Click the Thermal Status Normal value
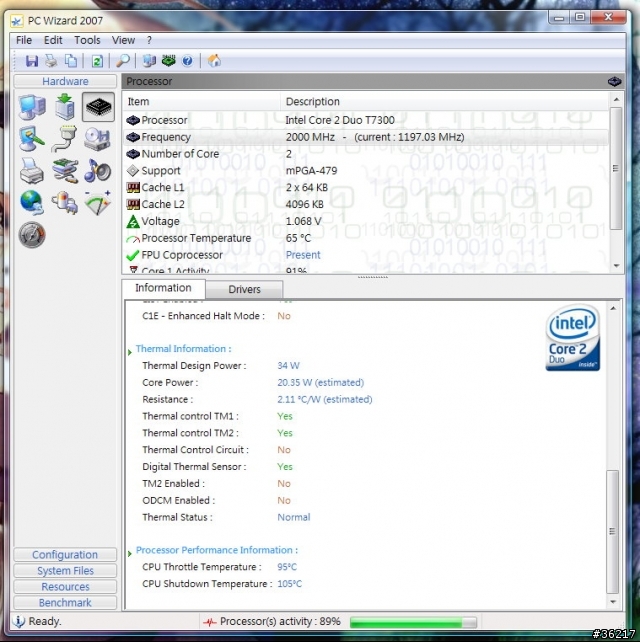Image resolution: width=640 pixels, height=642 pixels. 294,517
